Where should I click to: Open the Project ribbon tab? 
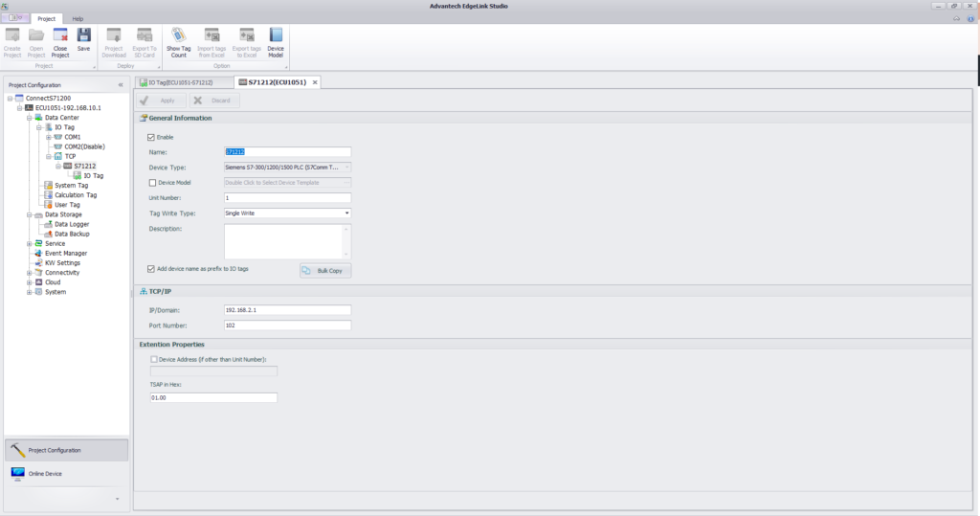click(x=46, y=19)
